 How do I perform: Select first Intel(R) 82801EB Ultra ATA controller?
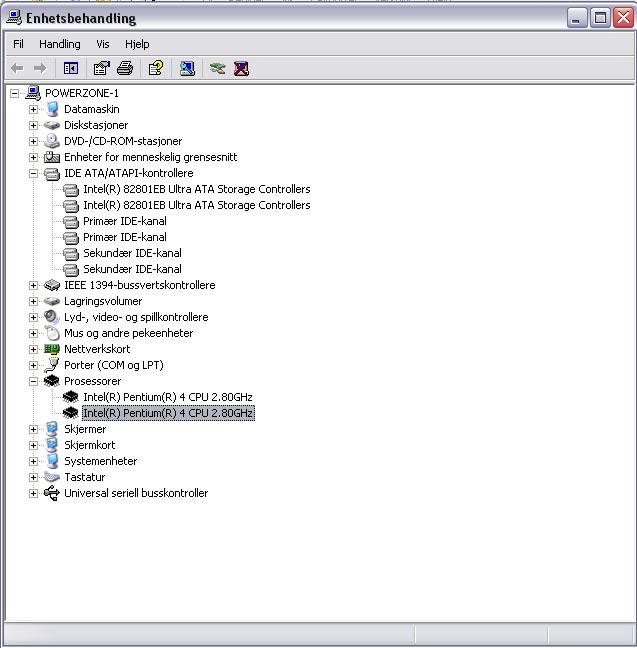(197, 189)
